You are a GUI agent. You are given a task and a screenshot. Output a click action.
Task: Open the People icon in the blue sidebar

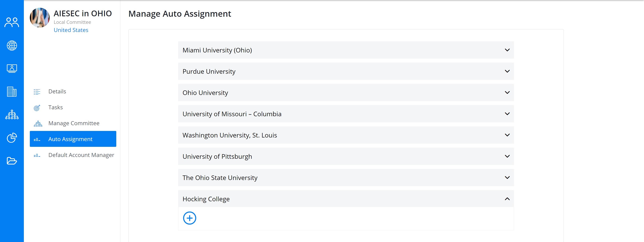click(x=12, y=22)
